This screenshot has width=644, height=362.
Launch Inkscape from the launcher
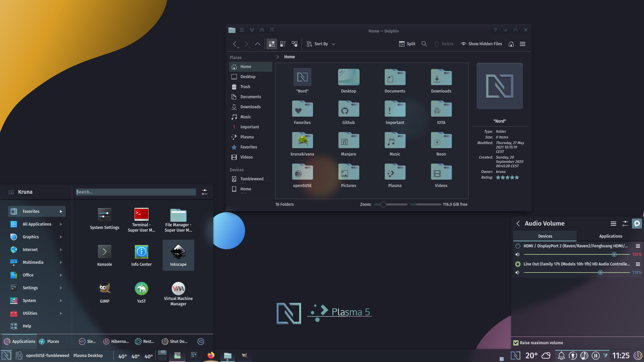[x=178, y=255]
